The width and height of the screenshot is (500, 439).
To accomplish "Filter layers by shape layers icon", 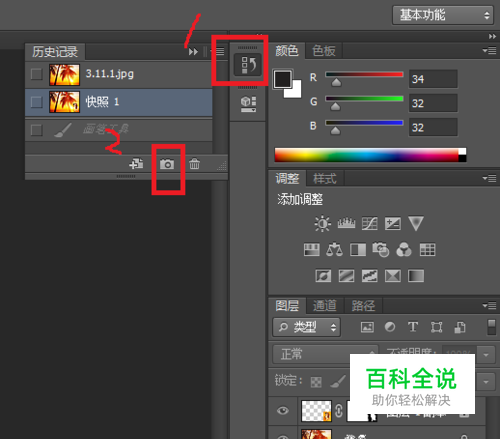I will pos(436,327).
